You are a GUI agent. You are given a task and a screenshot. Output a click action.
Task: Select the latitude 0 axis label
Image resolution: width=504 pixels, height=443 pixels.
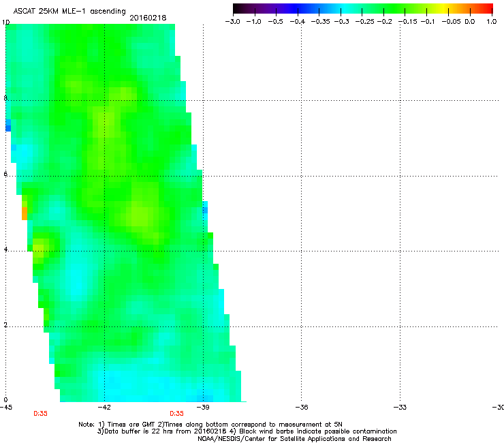[x=5, y=400]
